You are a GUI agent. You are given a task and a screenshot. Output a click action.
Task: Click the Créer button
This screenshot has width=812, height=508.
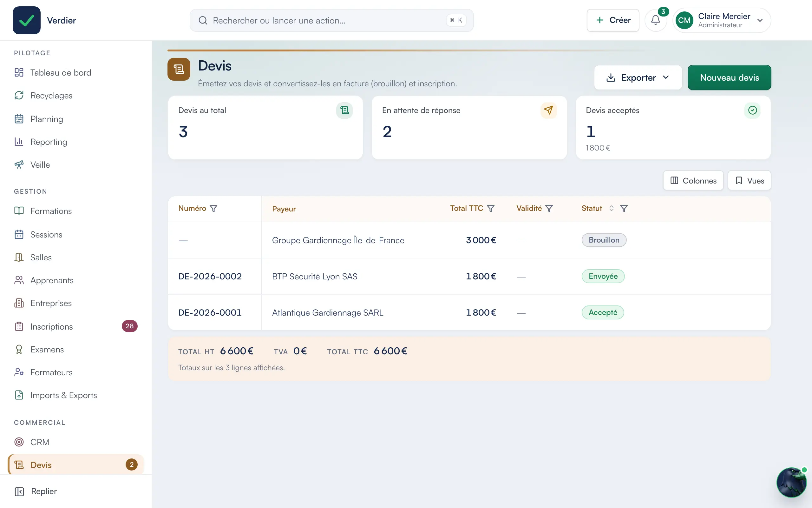click(613, 20)
